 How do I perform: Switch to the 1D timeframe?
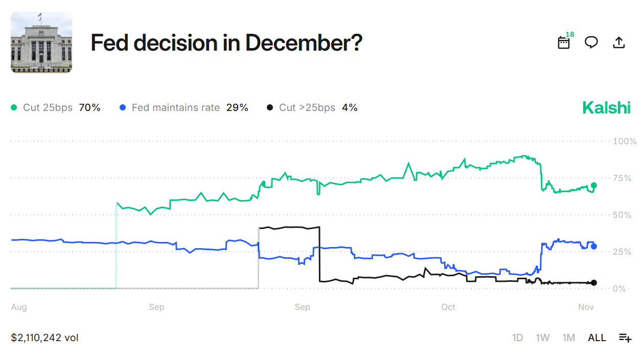(518, 338)
